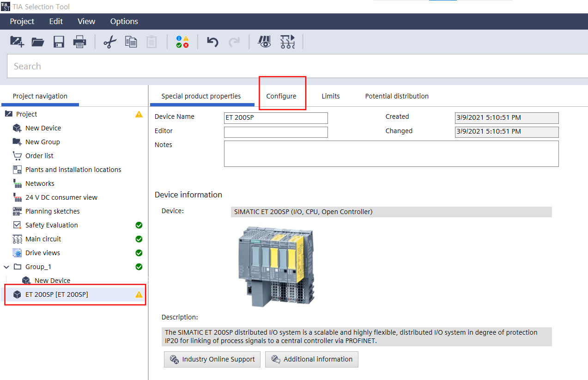Click the Additional information button
Viewport: 588px width, 380px height.
point(312,359)
